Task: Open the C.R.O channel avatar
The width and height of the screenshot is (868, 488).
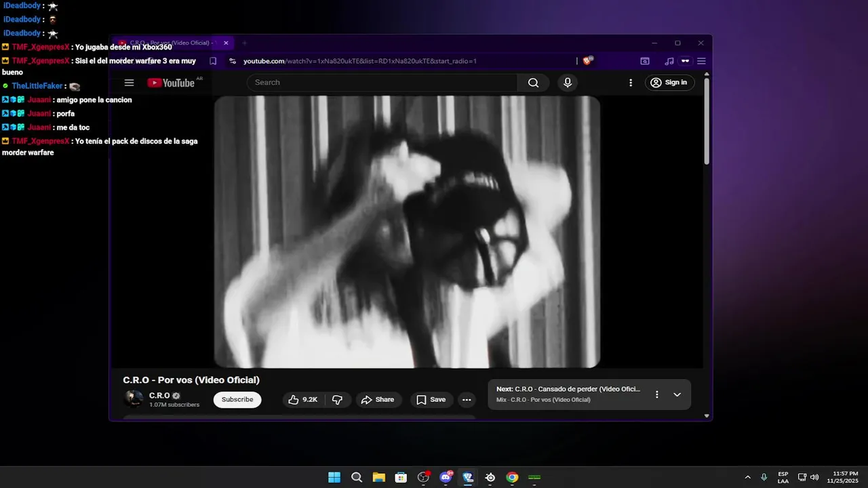Action: [x=133, y=399]
